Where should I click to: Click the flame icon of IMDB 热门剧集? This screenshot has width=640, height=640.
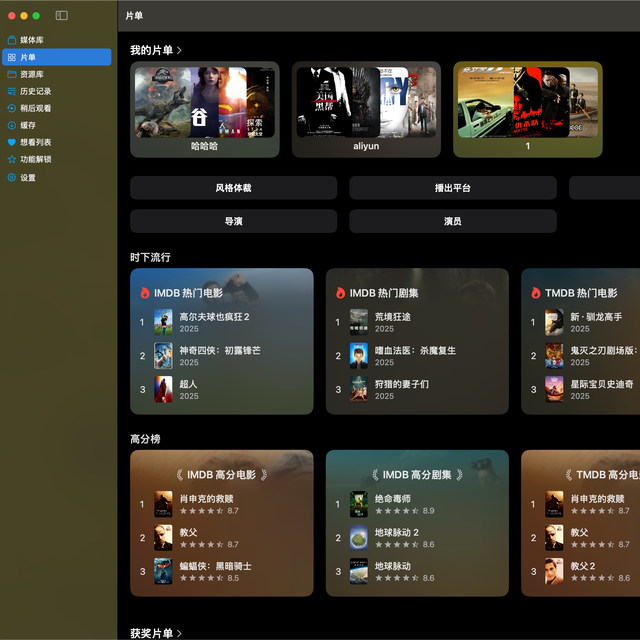click(x=340, y=293)
